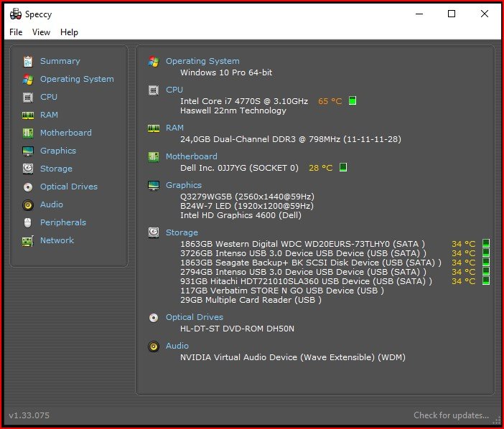This screenshot has height=429, width=504.
Task: Open the RAM sidebar section
Action: [x=49, y=115]
